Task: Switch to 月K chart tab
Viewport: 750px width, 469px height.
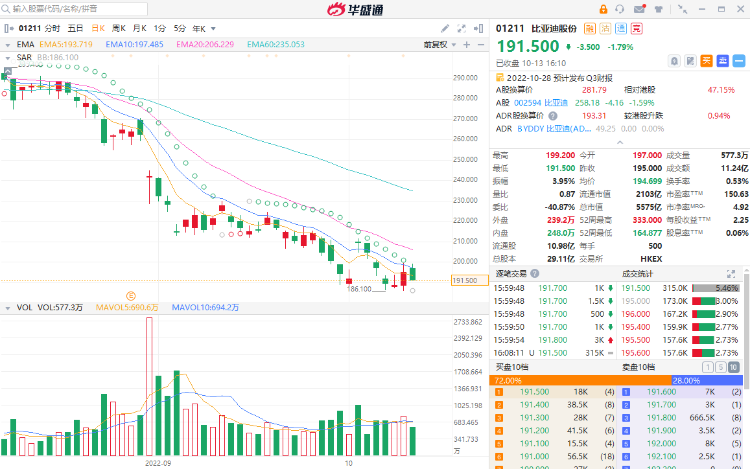Action: 139,29
